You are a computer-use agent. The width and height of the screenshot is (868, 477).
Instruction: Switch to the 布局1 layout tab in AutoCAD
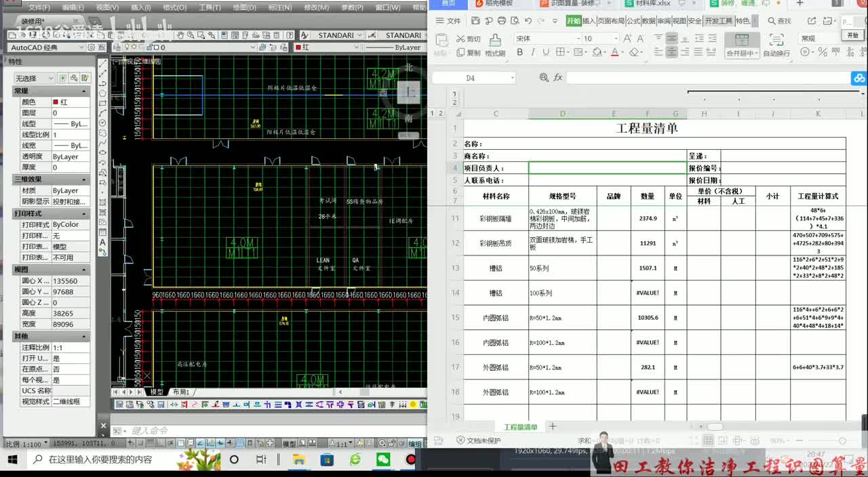(x=180, y=392)
